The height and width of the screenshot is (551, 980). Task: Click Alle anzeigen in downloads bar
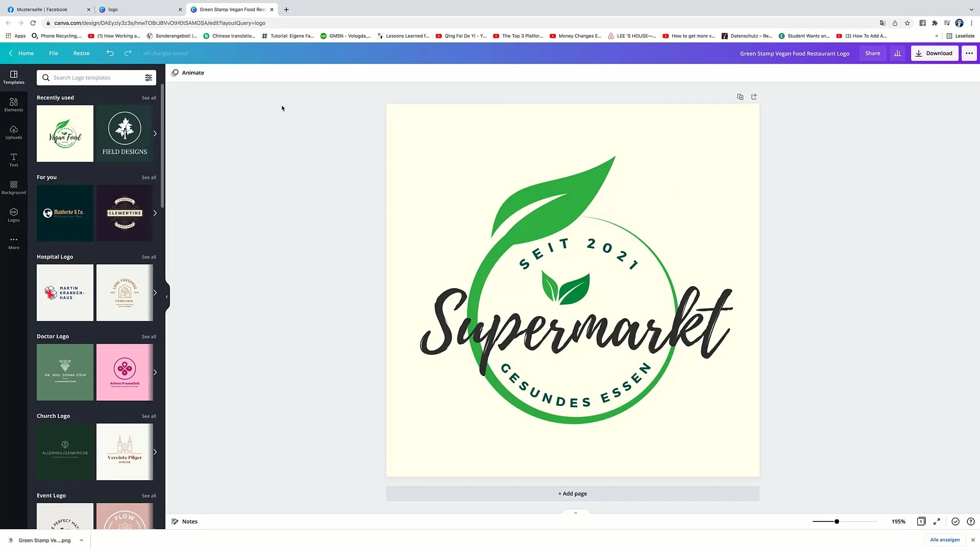945,540
